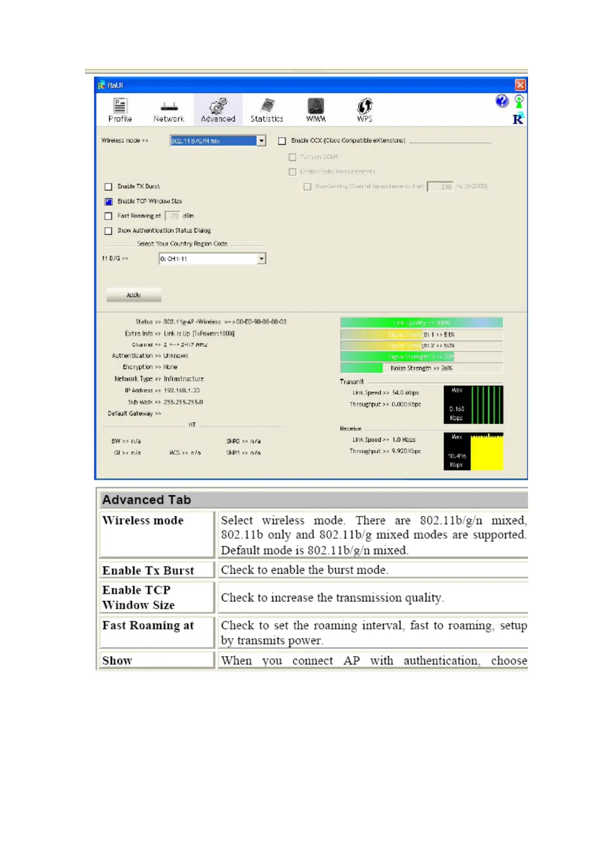Check the Fast Roaming at option
This screenshot has height=868, width=613.
coord(108,216)
